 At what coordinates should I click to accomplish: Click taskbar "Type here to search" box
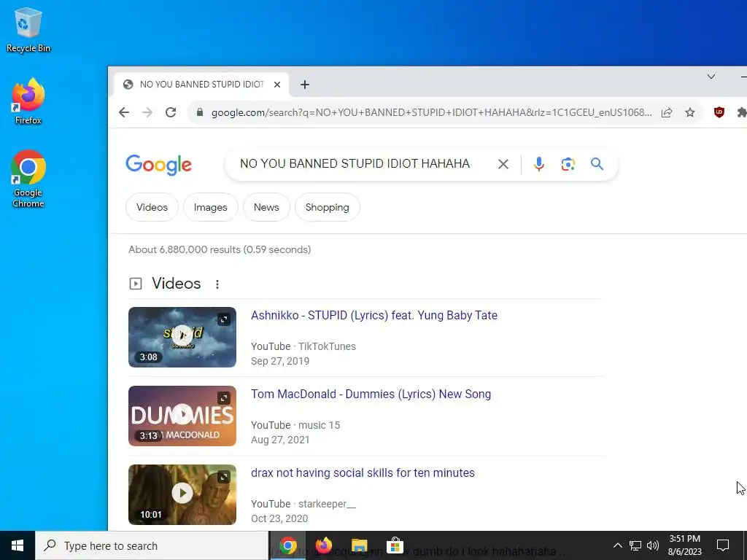[x=152, y=545]
